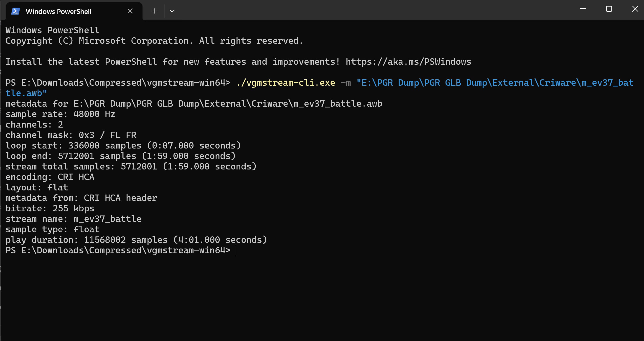Close the Windows PowerShell tab

click(130, 11)
